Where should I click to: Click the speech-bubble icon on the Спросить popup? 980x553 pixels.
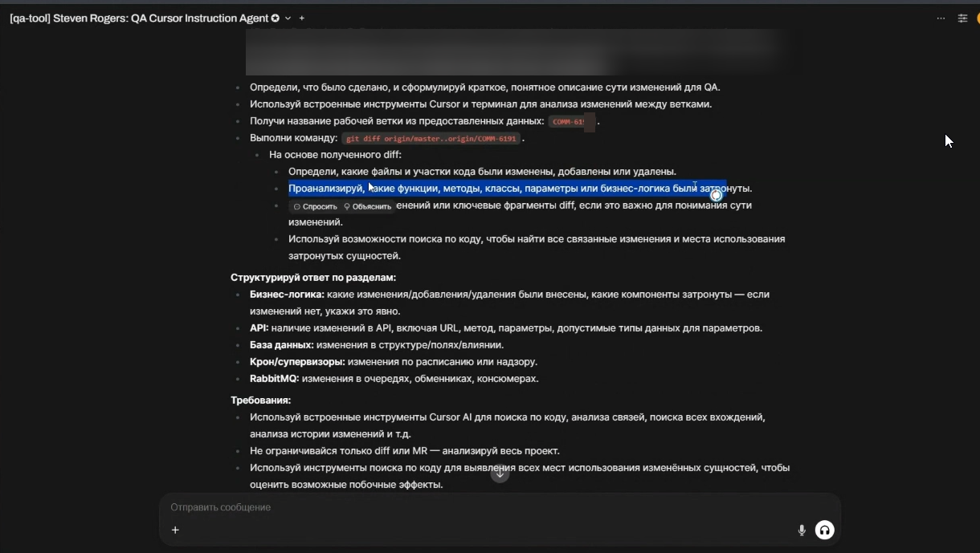pos(297,206)
